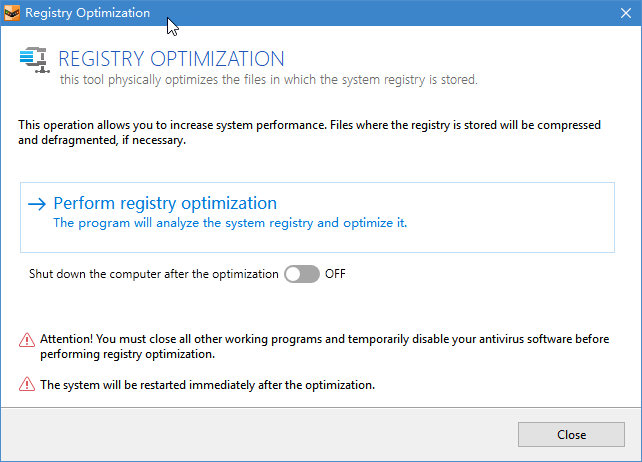Toggle the shut down after optimization switch

(x=301, y=274)
